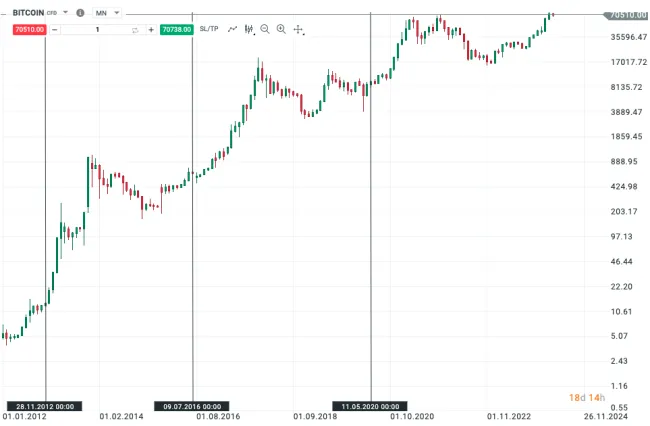This screenshot has height=426, width=650.
Task: Click the current price label 70510.00 on axis
Action: (x=626, y=15)
